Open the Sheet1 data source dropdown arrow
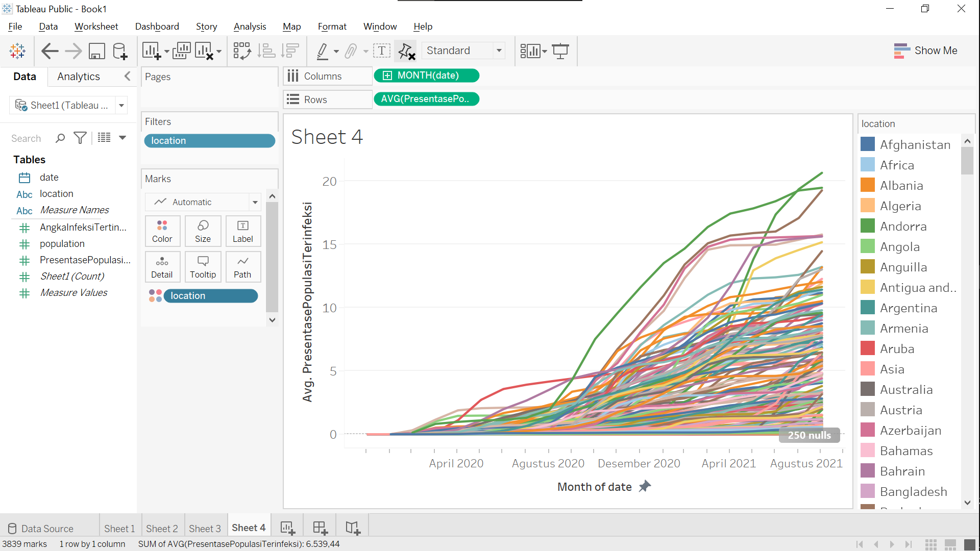The height and width of the screenshot is (551, 980). (121, 105)
